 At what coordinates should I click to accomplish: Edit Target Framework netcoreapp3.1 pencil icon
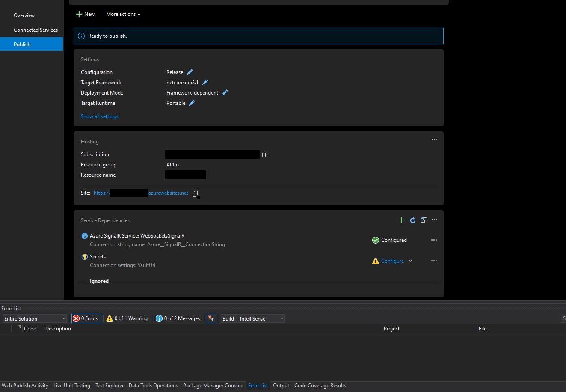tap(205, 83)
